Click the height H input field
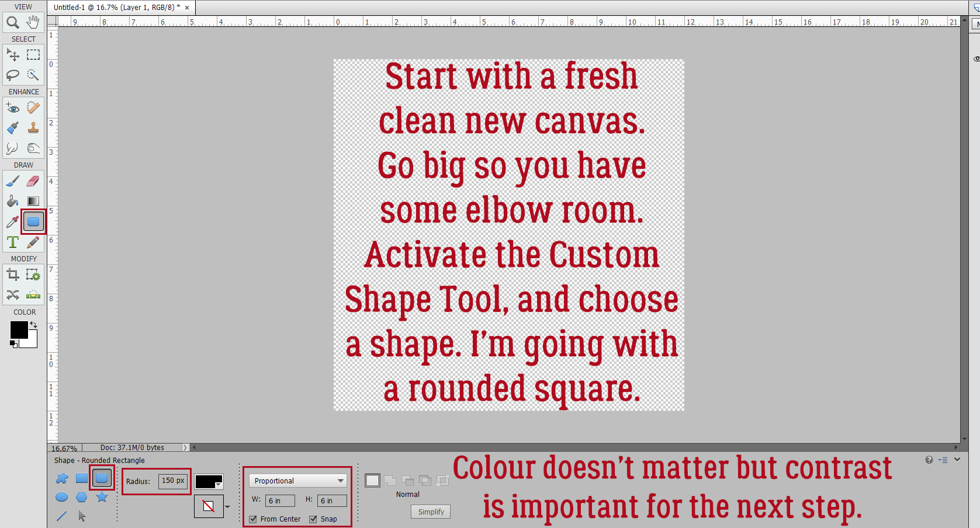This screenshot has height=528, width=980. tap(332, 501)
